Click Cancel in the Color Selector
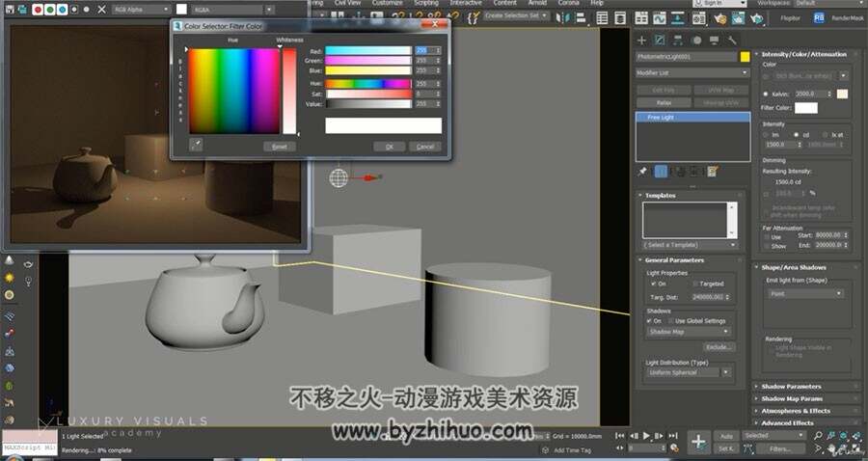Screen dimensions: 868x461 tap(425, 147)
